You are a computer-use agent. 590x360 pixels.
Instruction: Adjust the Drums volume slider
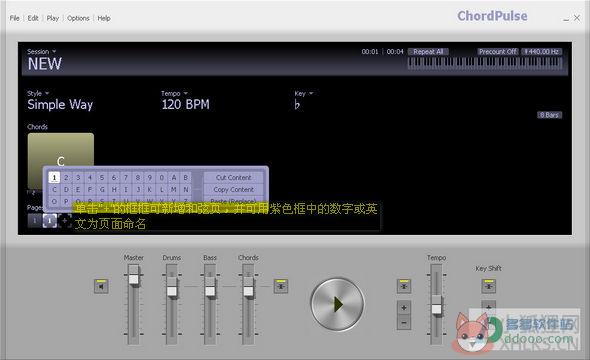[172, 291]
